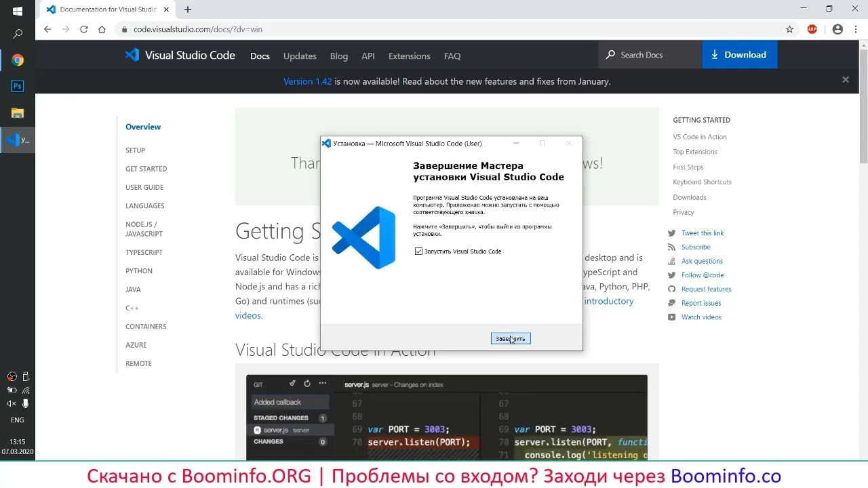Open PYTHON section in sidebar
This screenshot has height=488, width=868.
(139, 271)
